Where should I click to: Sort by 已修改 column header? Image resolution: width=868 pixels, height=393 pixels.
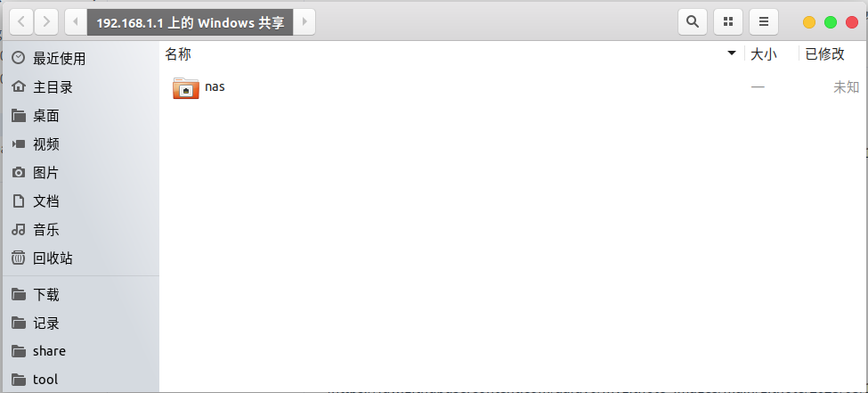coord(824,53)
